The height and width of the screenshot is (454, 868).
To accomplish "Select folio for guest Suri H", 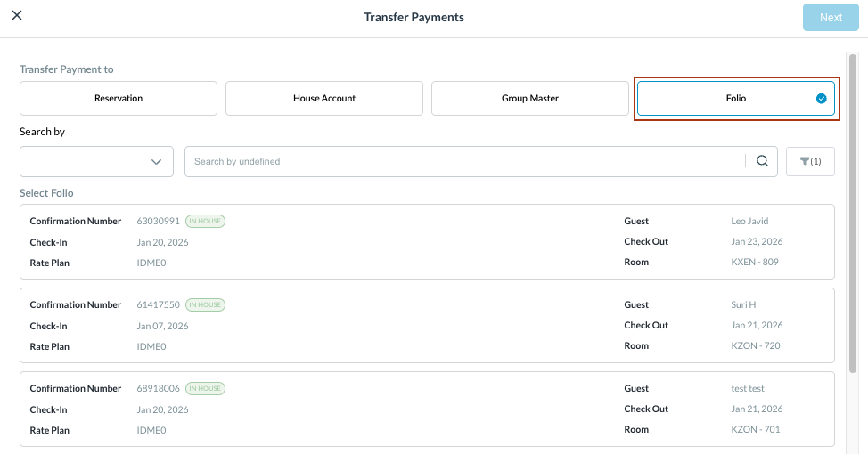I will (427, 326).
